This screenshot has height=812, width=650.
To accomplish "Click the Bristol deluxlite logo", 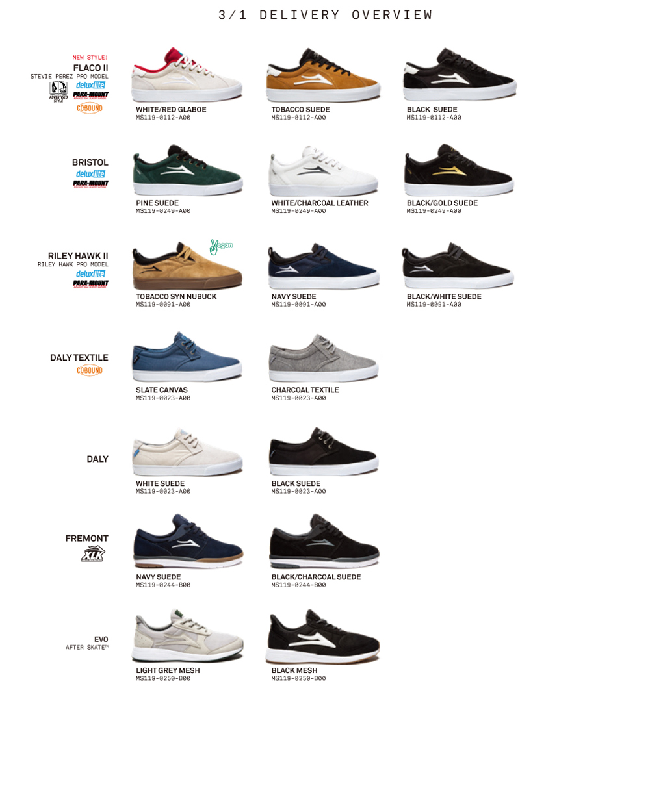I will click(90, 173).
